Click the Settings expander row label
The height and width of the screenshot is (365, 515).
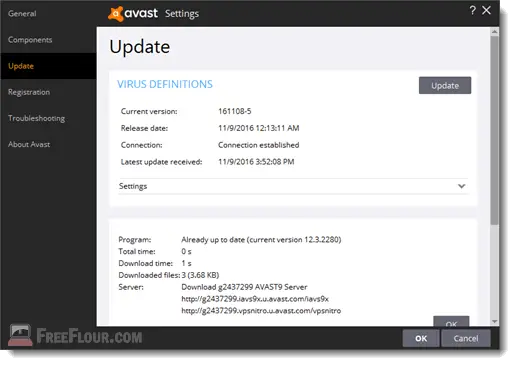(x=133, y=186)
